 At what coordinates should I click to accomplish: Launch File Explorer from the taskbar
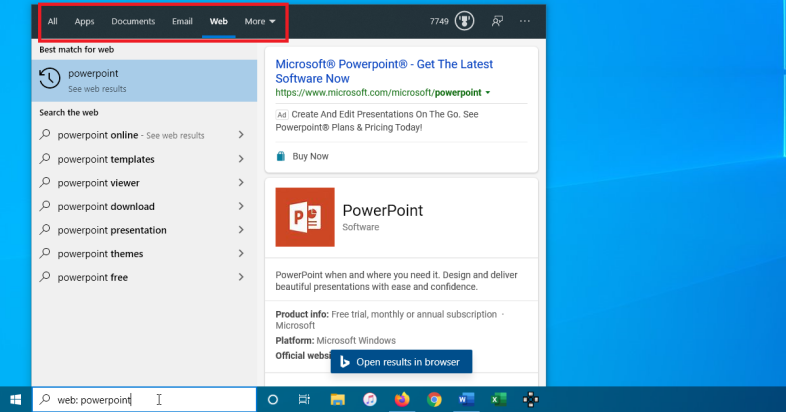pyautogui.click(x=338, y=399)
